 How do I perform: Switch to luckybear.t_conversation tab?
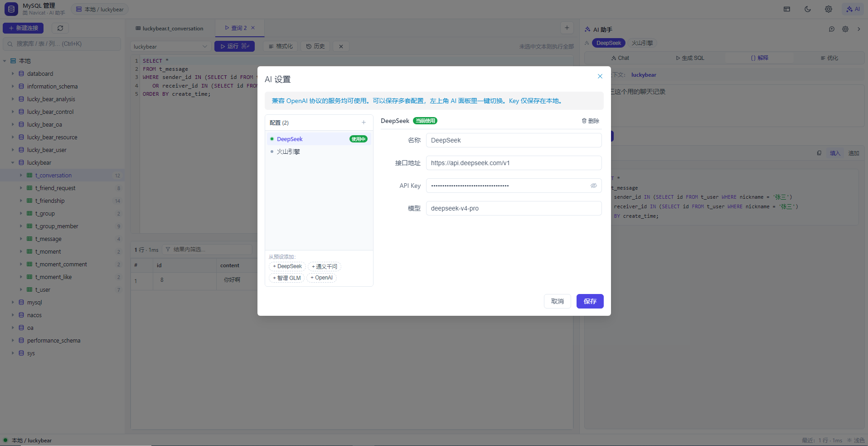[x=170, y=28]
